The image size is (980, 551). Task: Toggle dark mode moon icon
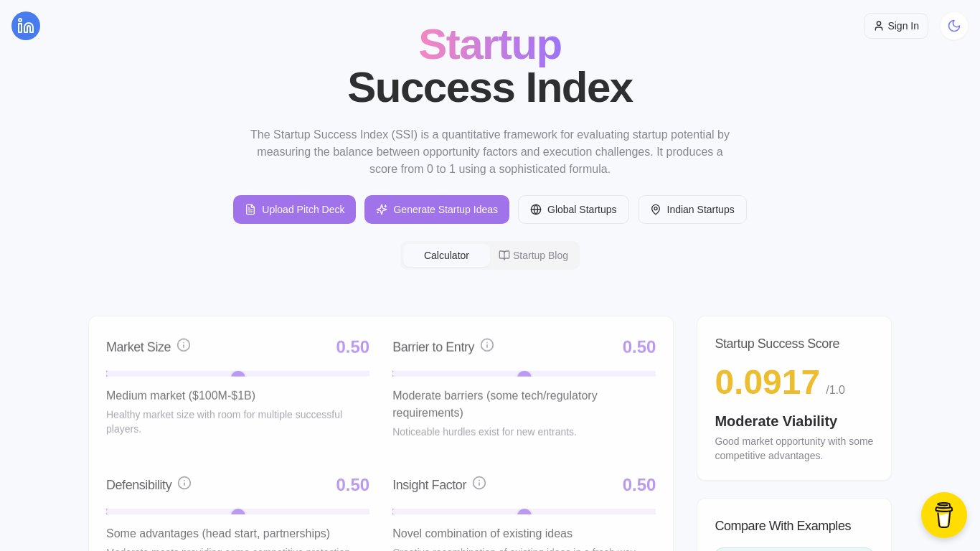coord(954,26)
